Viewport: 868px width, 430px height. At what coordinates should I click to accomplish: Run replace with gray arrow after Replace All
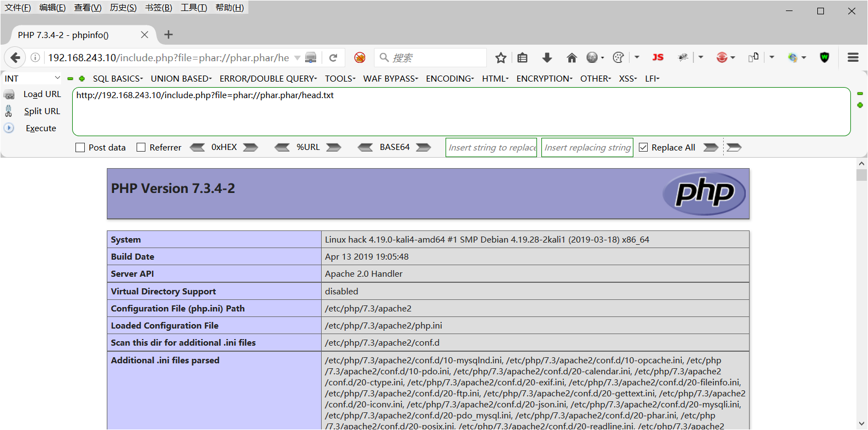(x=711, y=147)
